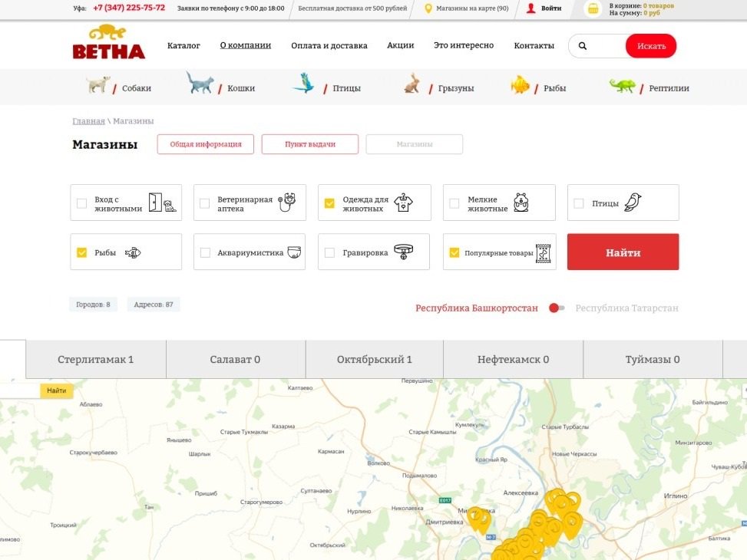The image size is (747, 560).
Task: Click the search magnifier icon
Action: (582, 46)
